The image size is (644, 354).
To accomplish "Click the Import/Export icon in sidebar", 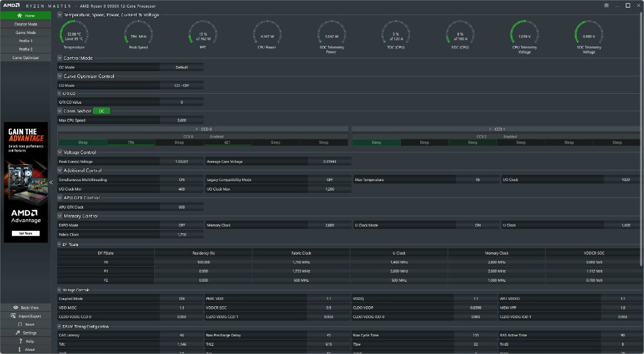I will (x=13, y=316).
